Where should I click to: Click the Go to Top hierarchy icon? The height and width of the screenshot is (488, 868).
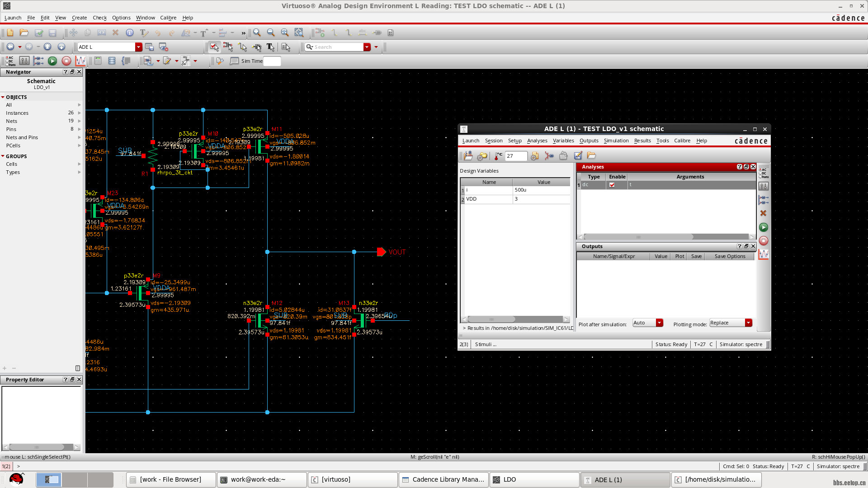[61, 47]
